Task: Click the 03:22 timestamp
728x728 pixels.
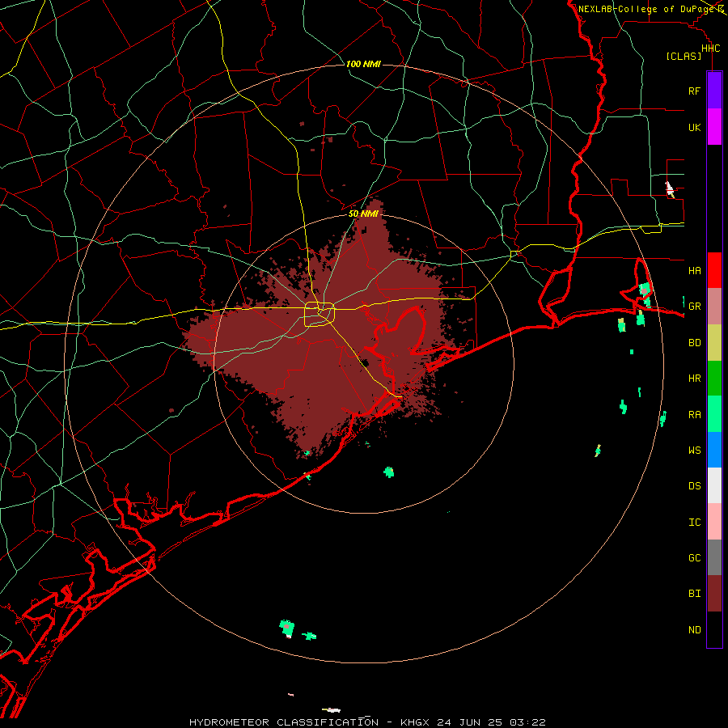Action: click(527, 722)
